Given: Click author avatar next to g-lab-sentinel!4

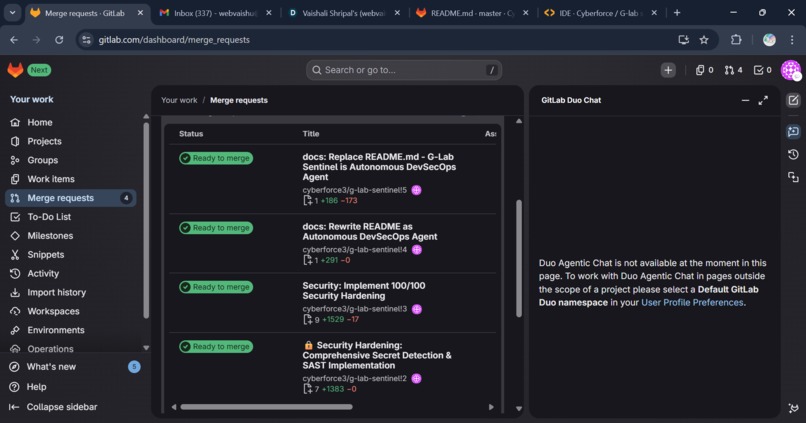Looking at the screenshot, I should (x=417, y=250).
